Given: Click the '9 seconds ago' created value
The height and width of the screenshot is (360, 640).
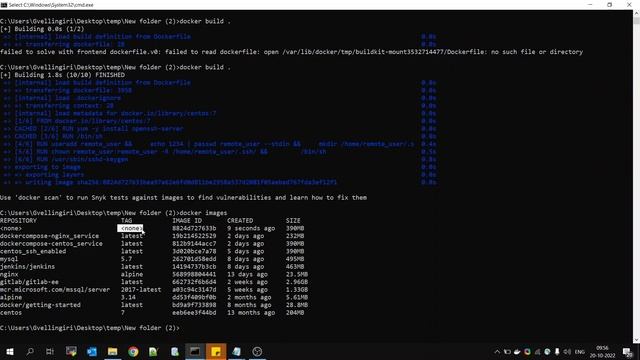Looking at the screenshot, I should (x=251, y=228).
